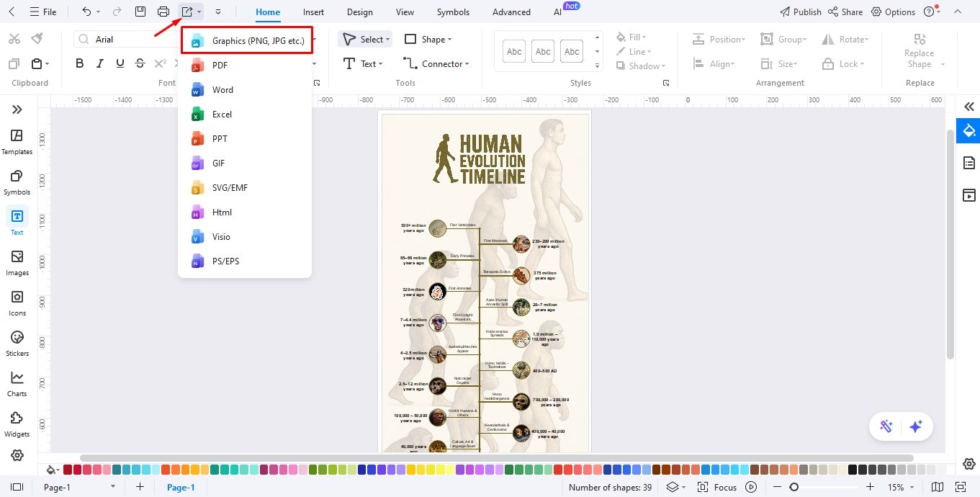Click the Save disk icon
The width and height of the screenshot is (980, 497).
[141, 12]
